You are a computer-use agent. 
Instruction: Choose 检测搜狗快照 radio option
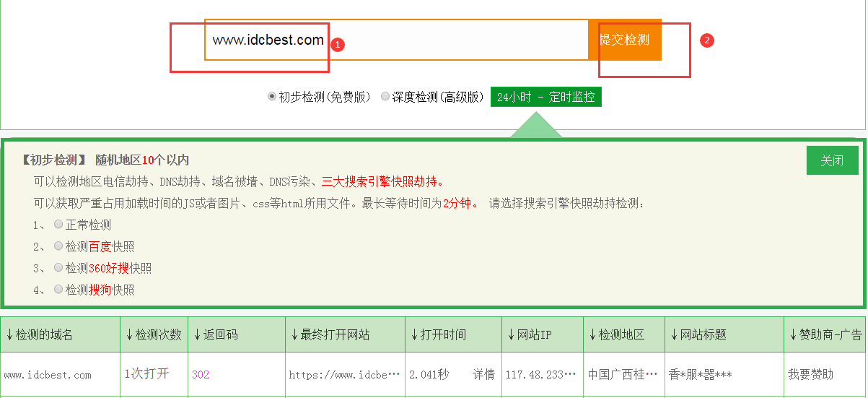point(58,290)
